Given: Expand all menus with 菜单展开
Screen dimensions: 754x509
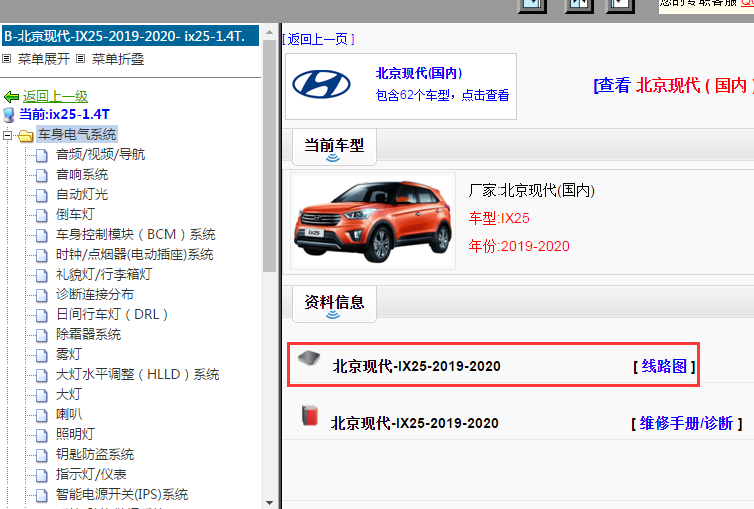Looking at the screenshot, I should point(44,59).
